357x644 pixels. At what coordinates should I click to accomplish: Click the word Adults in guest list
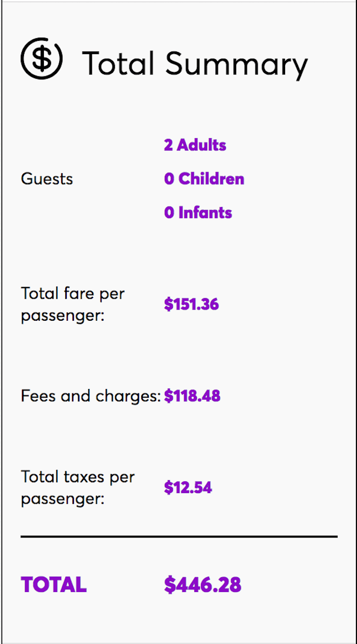pyautogui.click(x=201, y=145)
